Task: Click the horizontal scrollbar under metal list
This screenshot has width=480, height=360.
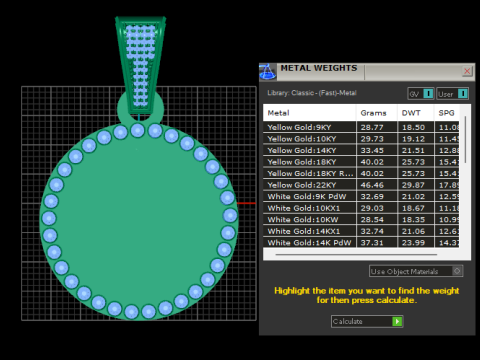Action: (356, 254)
